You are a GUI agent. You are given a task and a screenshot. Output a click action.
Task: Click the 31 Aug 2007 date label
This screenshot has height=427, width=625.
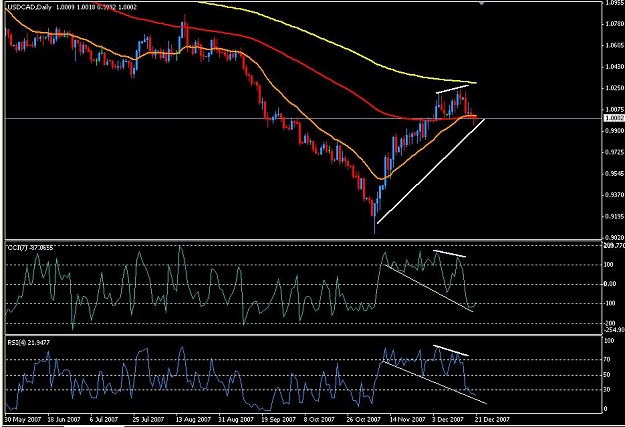point(236,419)
